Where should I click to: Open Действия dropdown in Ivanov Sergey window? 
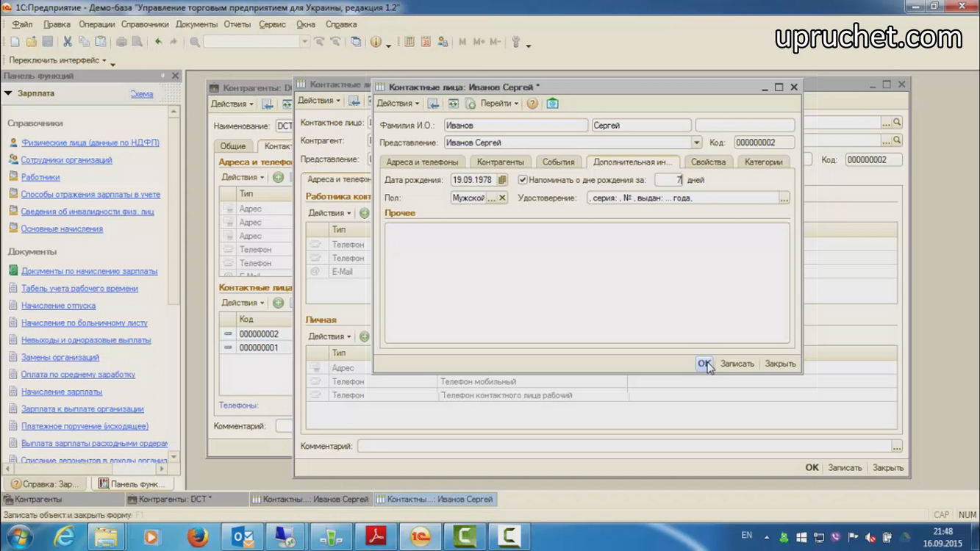tap(398, 104)
